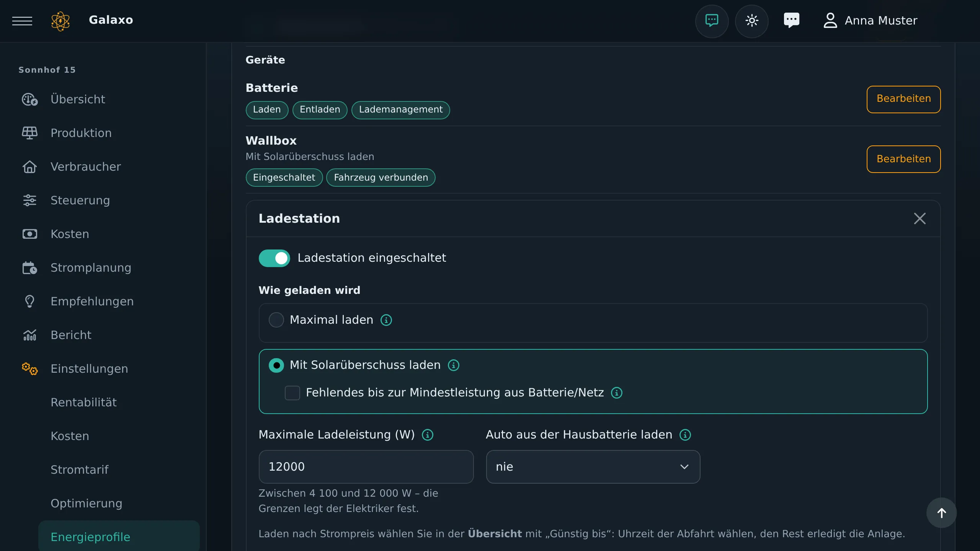Open the teal chat assistant icon
The image size is (980, 551).
[x=712, y=21]
